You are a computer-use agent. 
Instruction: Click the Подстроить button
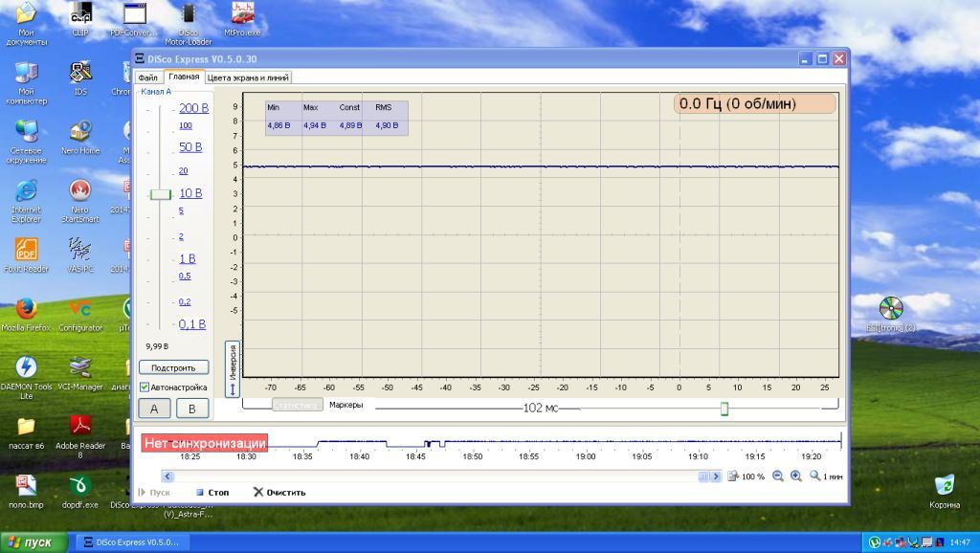[173, 367]
